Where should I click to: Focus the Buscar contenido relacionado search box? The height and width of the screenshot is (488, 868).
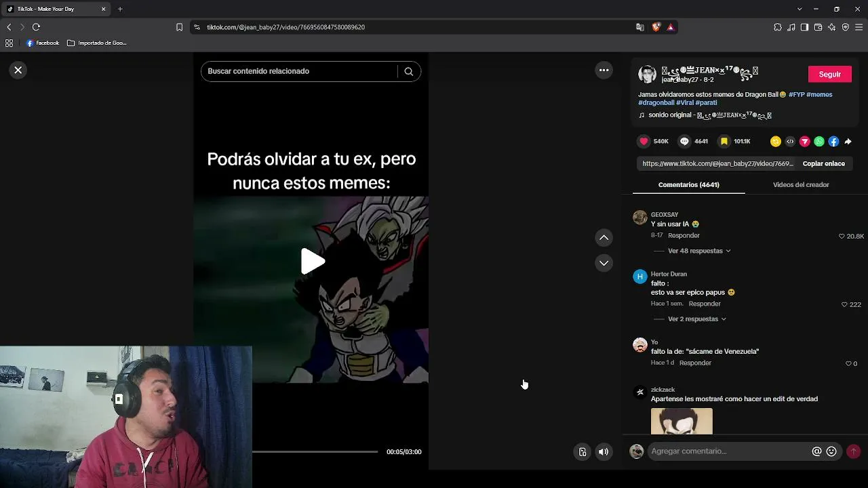tap(300, 71)
